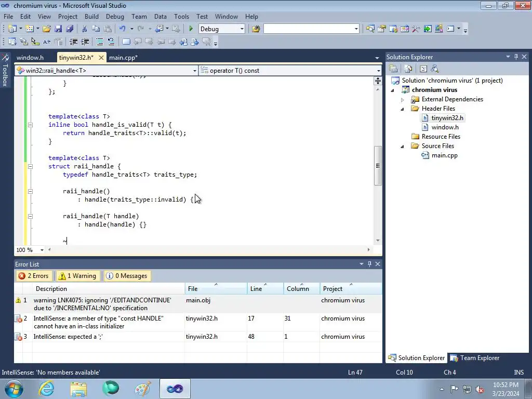Viewport: 532px width, 399px height.
Task: Click the Display Parameter Info icon
Action: [24, 42]
